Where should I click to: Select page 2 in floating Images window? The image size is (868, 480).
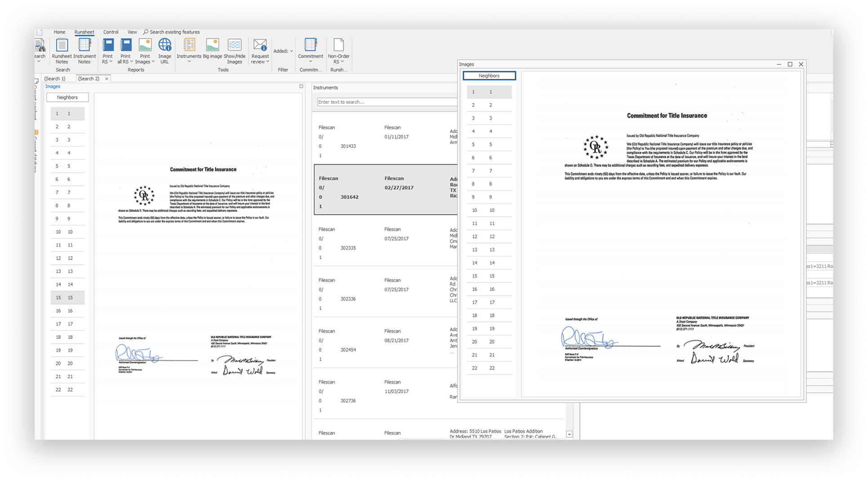489,105
